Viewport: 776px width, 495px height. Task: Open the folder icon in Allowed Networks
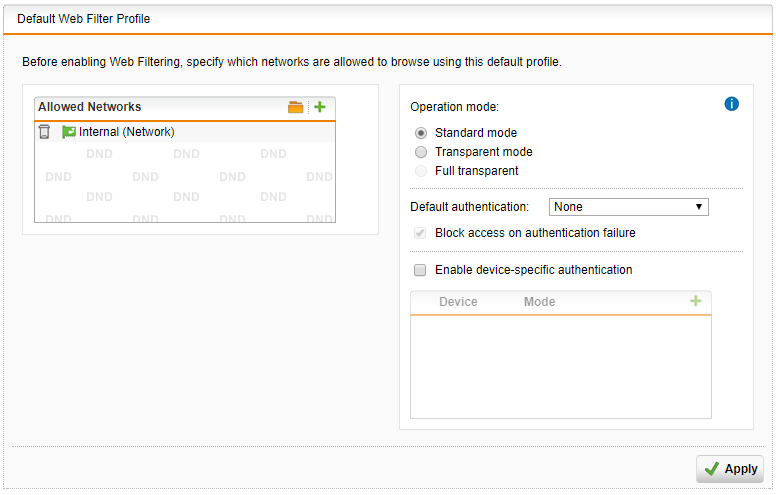click(x=295, y=107)
